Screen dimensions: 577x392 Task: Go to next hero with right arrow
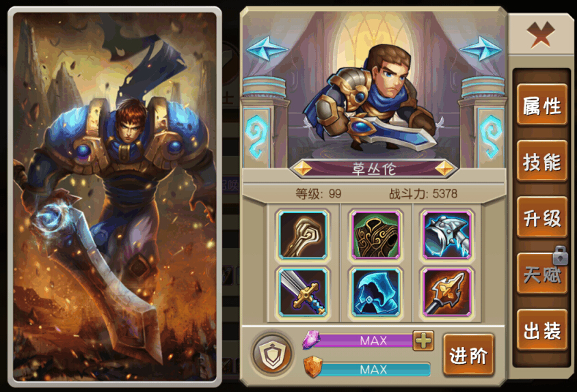(481, 49)
